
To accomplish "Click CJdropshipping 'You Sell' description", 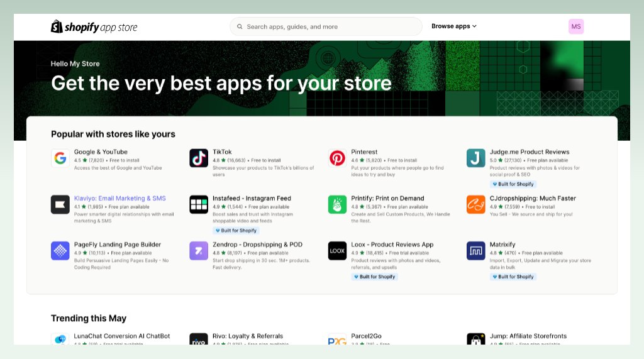I will (531, 214).
